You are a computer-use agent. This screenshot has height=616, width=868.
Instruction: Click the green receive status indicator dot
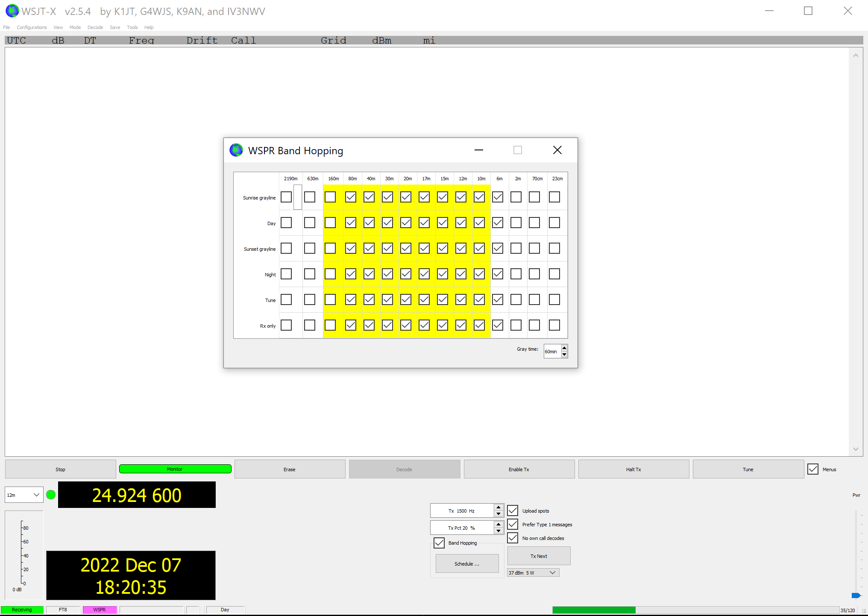tap(51, 495)
